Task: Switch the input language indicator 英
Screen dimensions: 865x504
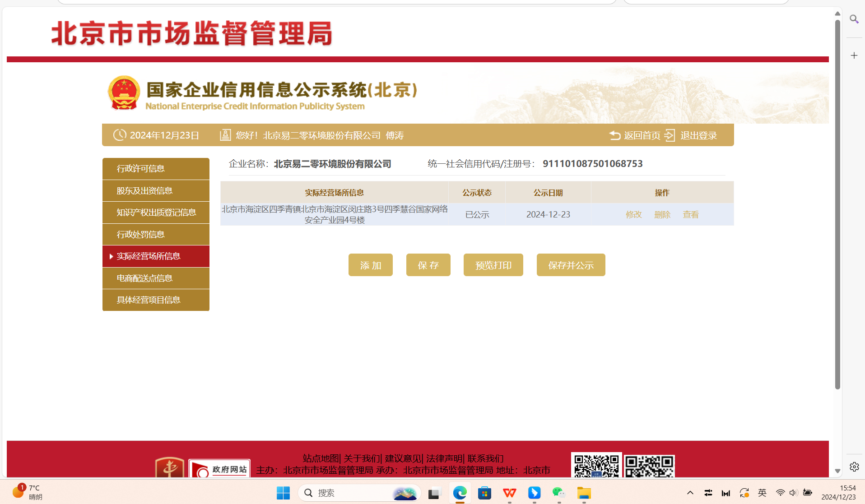Action: [x=762, y=493]
